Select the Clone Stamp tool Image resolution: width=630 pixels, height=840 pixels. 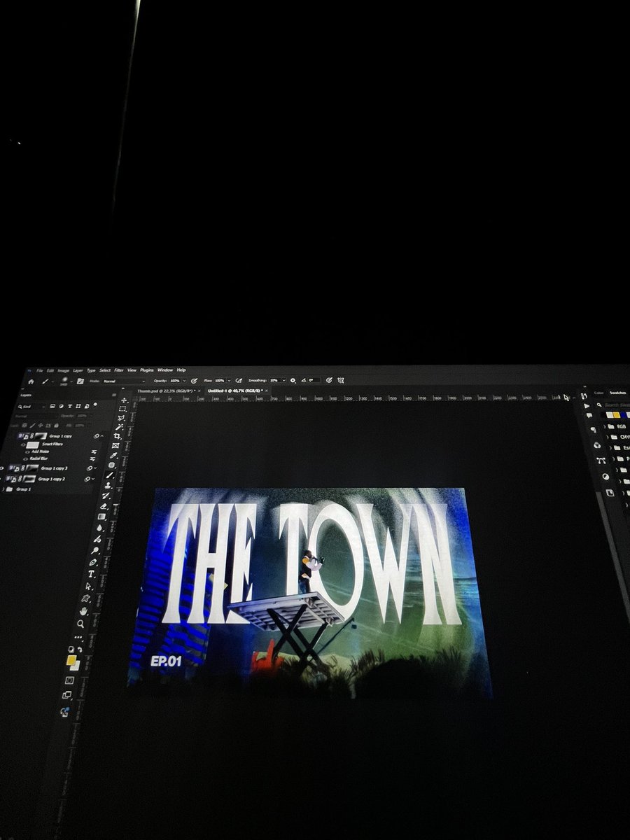[108, 484]
